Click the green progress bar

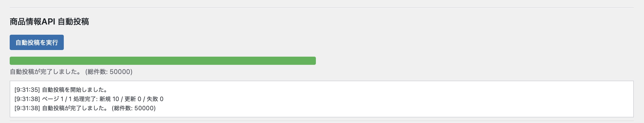tap(163, 61)
